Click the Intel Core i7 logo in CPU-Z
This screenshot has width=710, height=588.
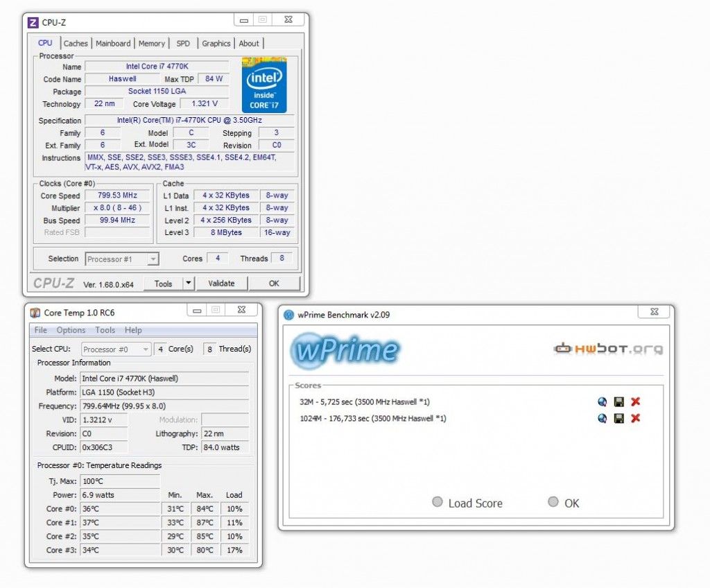click(x=264, y=85)
